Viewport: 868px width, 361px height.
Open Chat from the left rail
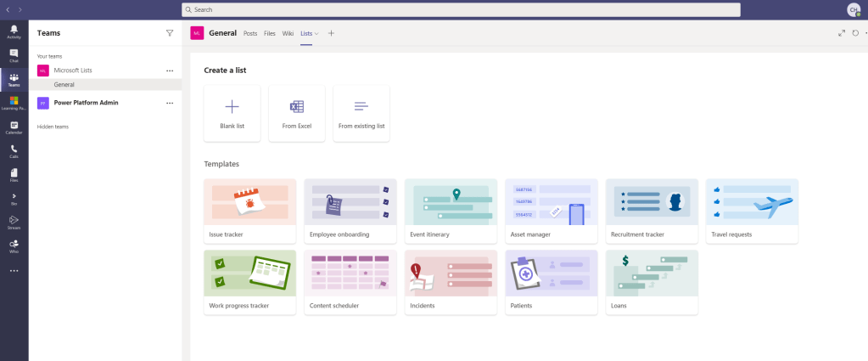click(14, 55)
